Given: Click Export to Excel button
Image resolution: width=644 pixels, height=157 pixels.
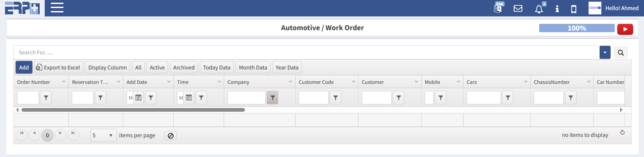Looking at the screenshot, I should point(58,67).
